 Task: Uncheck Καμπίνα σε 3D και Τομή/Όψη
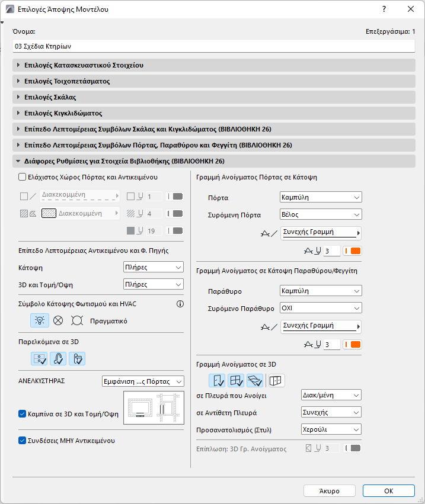tap(22, 413)
